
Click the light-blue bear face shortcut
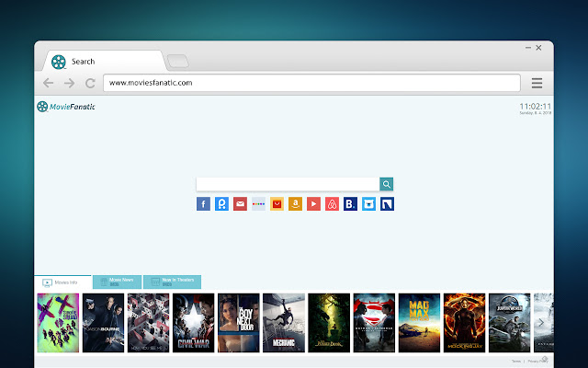coord(368,204)
